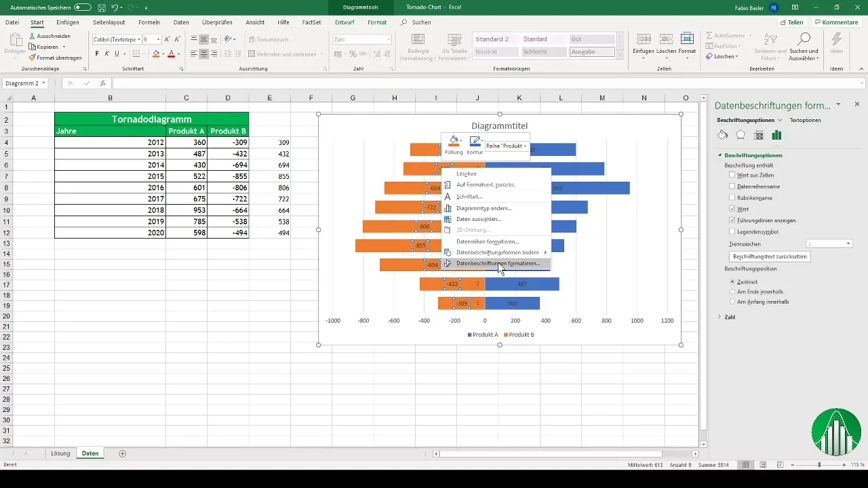The height and width of the screenshot is (488, 868).
Task: Add a new sheet with the plus icon
Action: 123,453
